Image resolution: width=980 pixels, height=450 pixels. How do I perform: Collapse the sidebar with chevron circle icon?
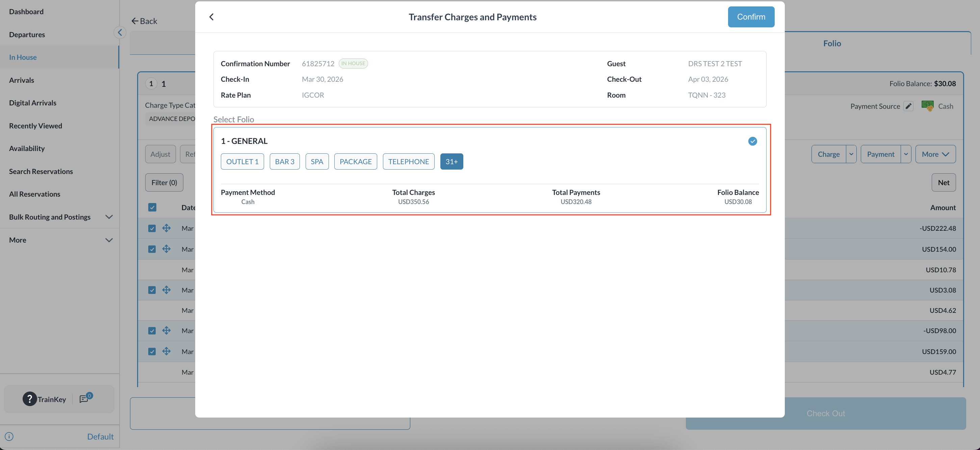click(120, 32)
